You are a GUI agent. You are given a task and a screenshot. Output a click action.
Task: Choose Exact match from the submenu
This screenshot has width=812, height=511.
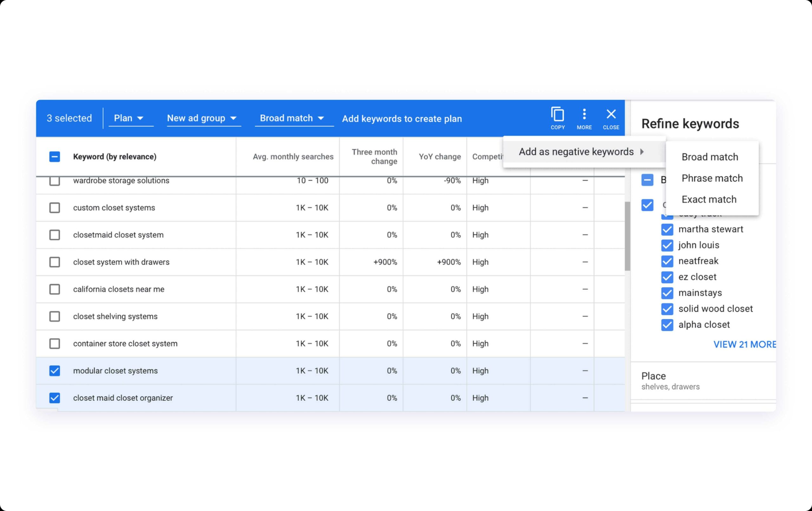[x=709, y=199]
